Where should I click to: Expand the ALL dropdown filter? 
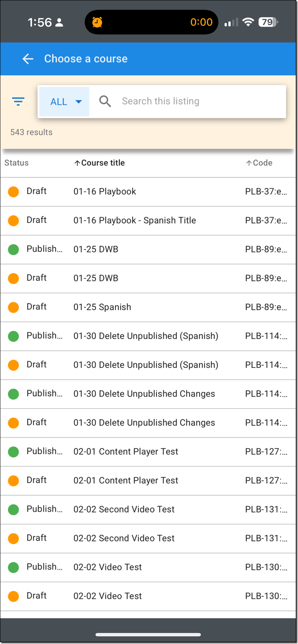coord(65,102)
